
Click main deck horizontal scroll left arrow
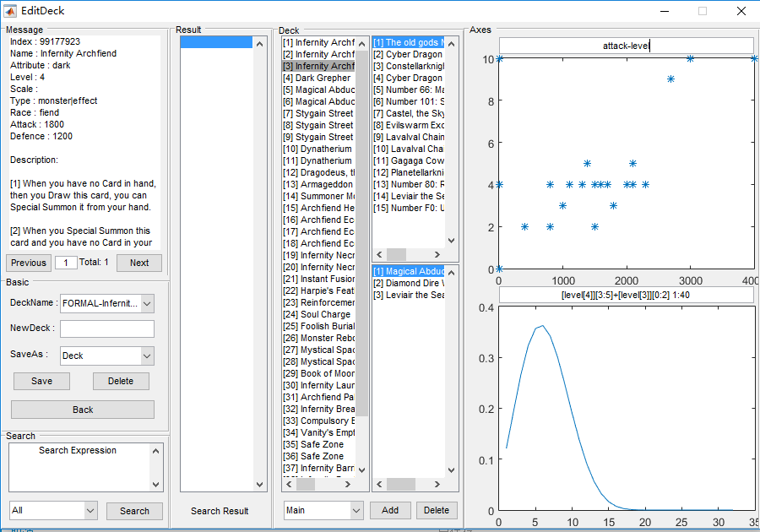[x=289, y=484]
